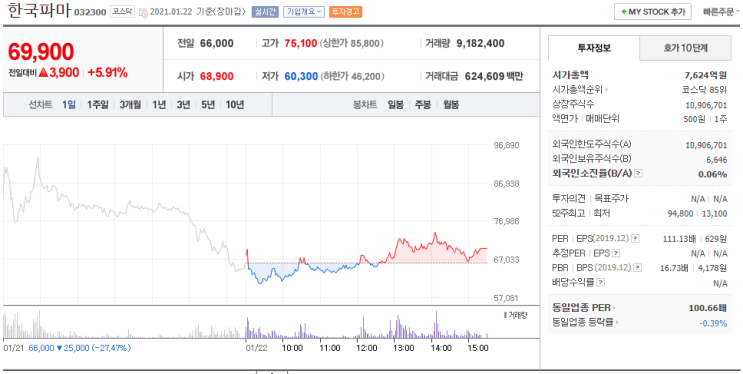
Task: Click the MY STOCK 추가 button
Action: click(x=652, y=12)
